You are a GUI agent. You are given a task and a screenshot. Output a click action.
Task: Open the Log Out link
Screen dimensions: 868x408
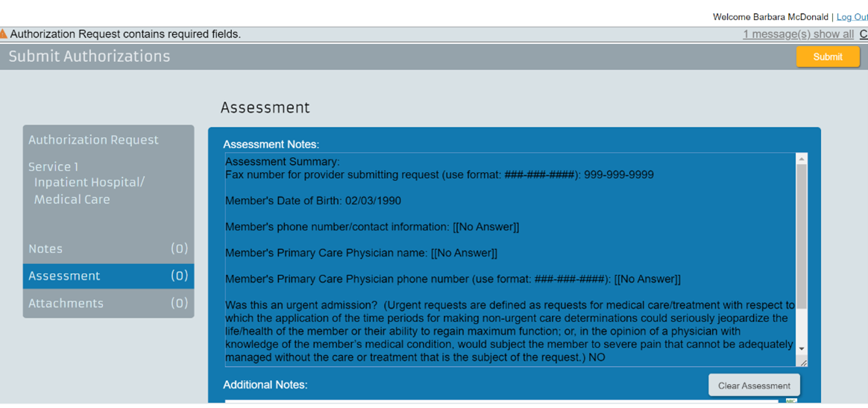(x=852, y=17)
